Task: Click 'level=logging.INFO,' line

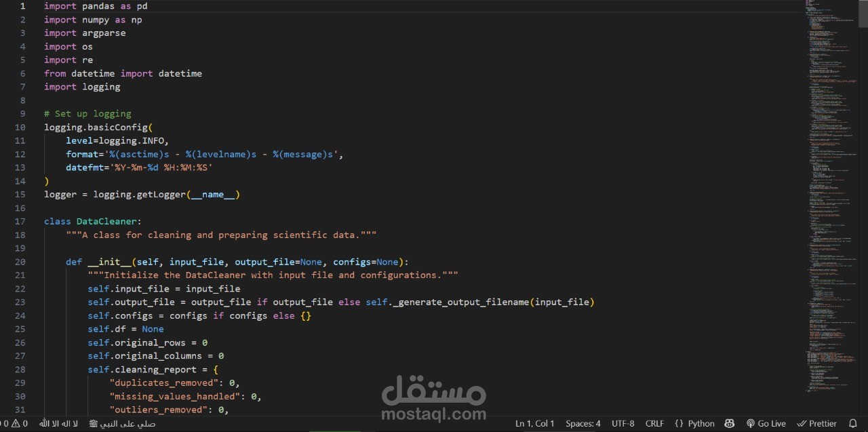Action: point(117,140)
